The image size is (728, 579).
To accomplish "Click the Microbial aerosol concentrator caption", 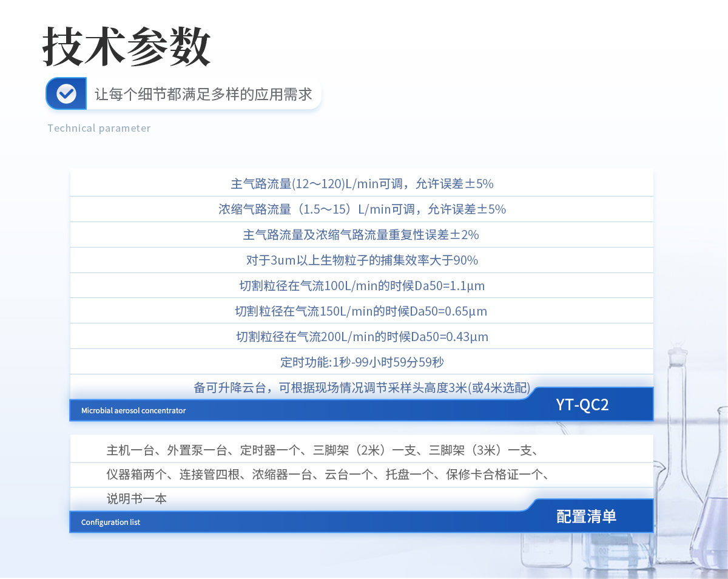I will pyautogui.click(x=133, y=411).
